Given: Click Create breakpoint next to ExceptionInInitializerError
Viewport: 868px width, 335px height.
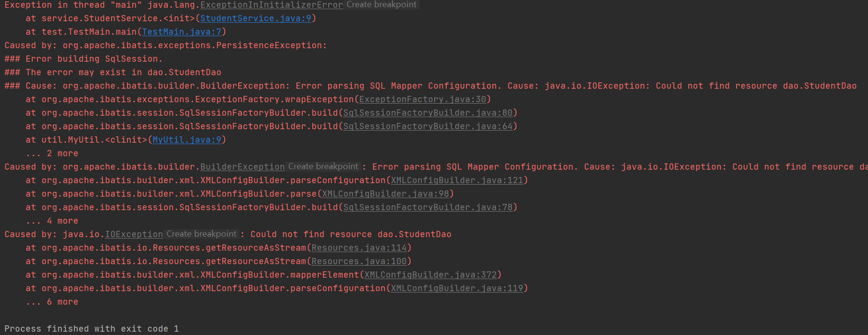Looking at the screenshot, I should 382,5.
